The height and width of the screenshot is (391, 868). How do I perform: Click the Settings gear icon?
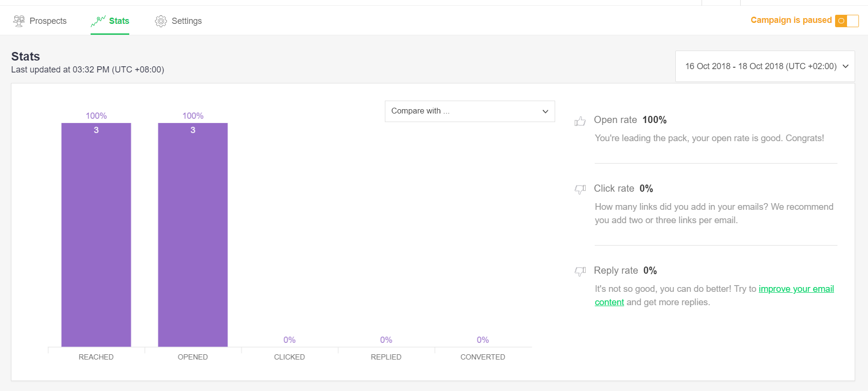pyautogui.click(x=161, y=21)
